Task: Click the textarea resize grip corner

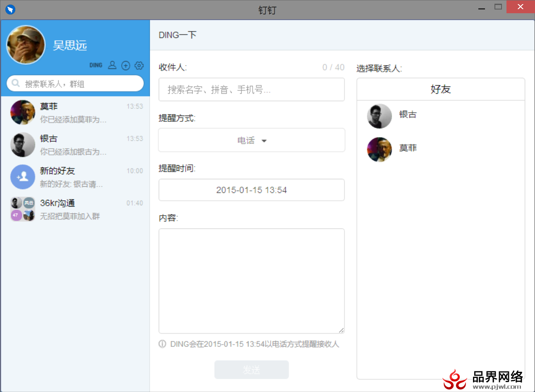Action: point(341,330)
